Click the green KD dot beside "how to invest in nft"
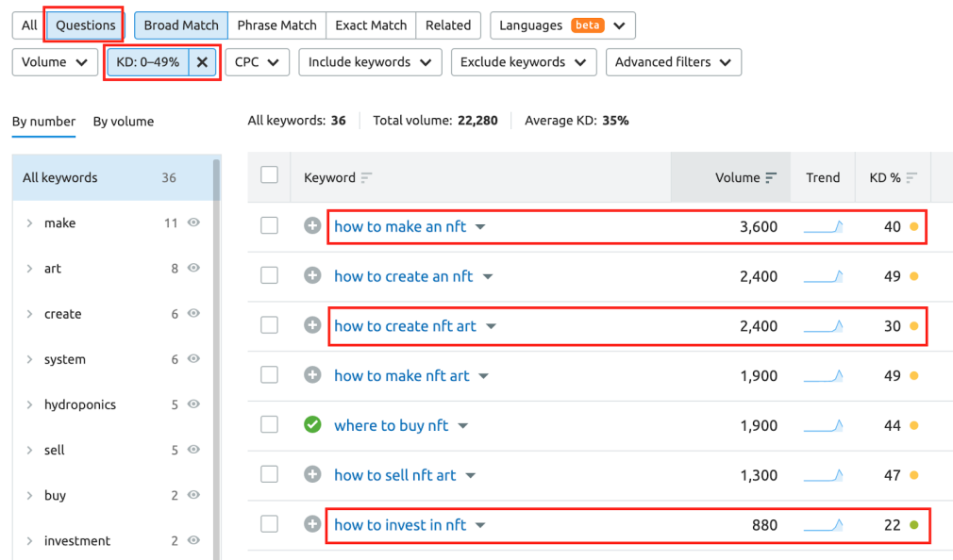953x560 pixels. (x=914, y=525)
